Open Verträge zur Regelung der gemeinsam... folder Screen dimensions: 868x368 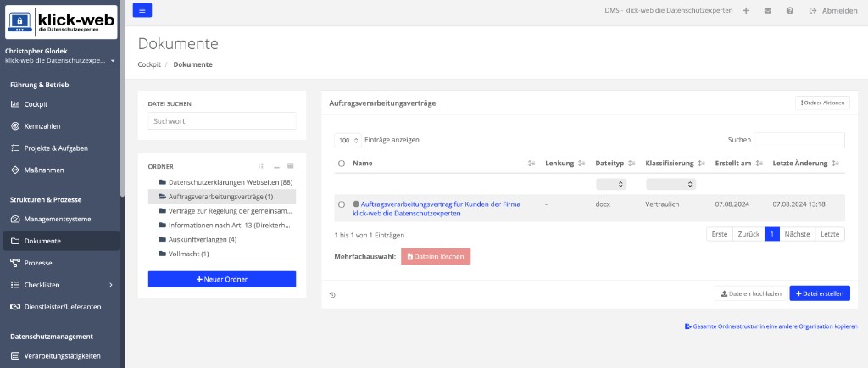click(x=231, y=211)
